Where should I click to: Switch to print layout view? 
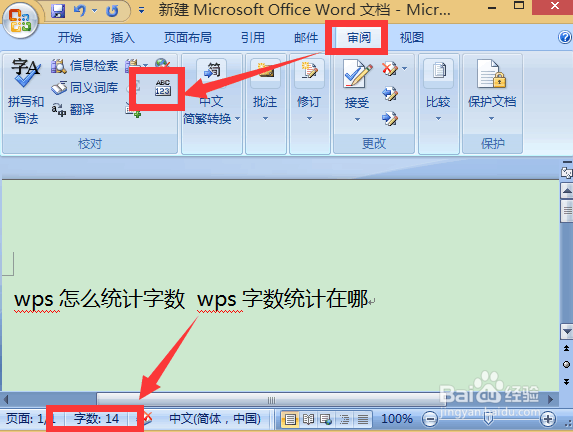point(290,419)
